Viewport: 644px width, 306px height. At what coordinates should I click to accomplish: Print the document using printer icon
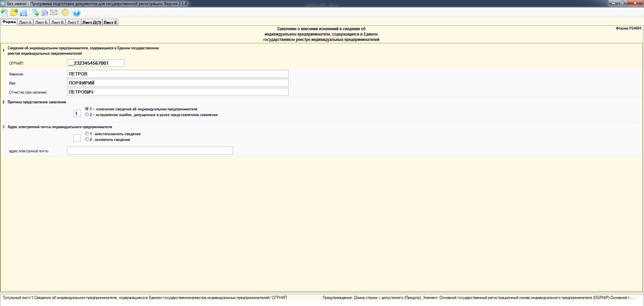coord(44,13)
